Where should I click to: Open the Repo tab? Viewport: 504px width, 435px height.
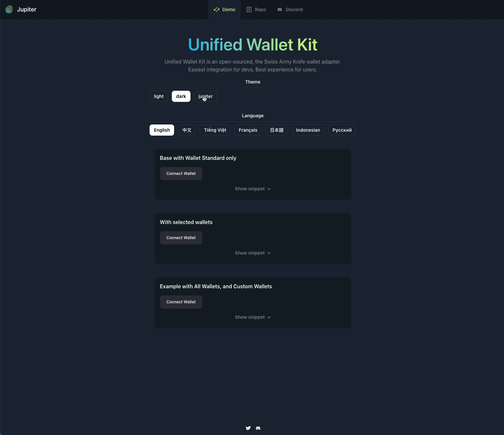(x=256, y=9)
